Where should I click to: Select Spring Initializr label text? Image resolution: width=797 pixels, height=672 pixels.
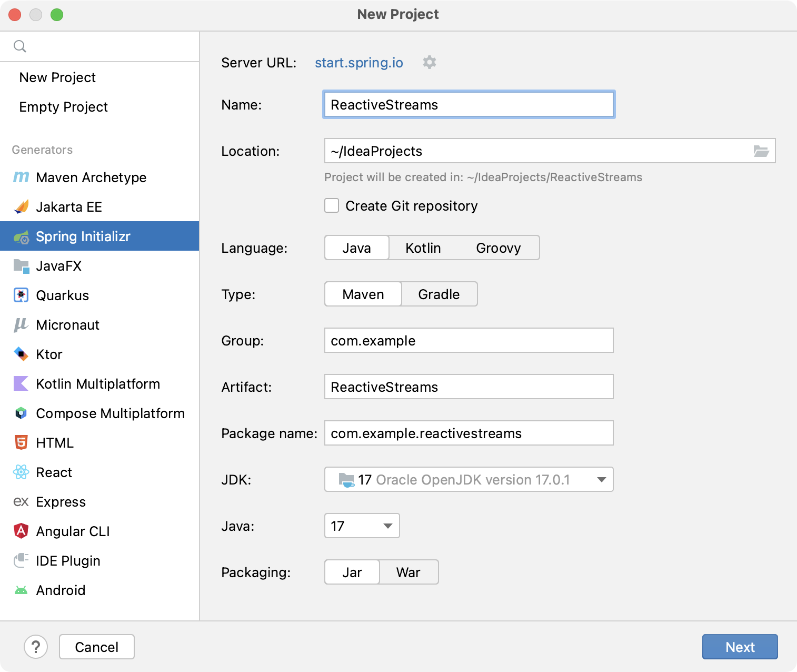(83, 236)
